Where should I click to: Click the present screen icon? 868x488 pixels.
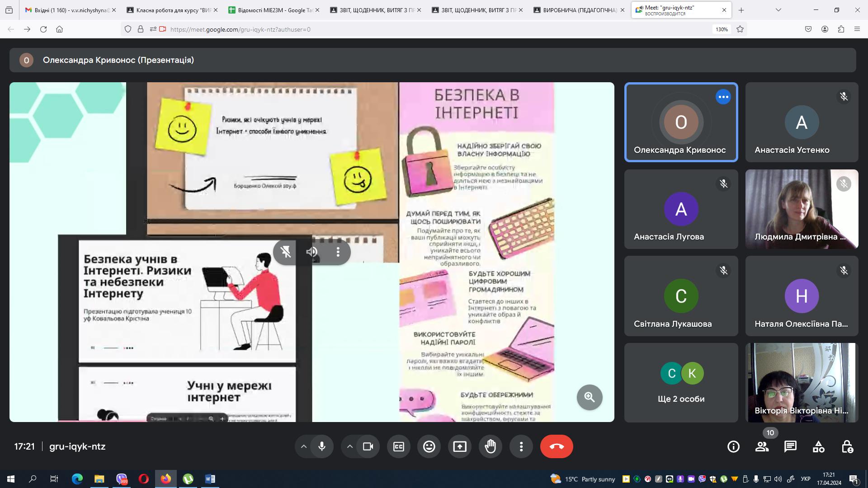(460, 446)
